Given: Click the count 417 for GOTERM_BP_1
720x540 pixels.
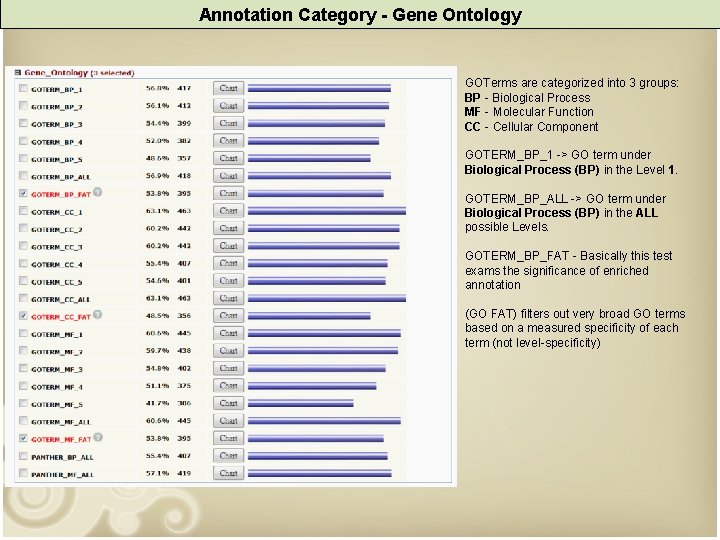Looking at the screenshot, I should [184, 88].
